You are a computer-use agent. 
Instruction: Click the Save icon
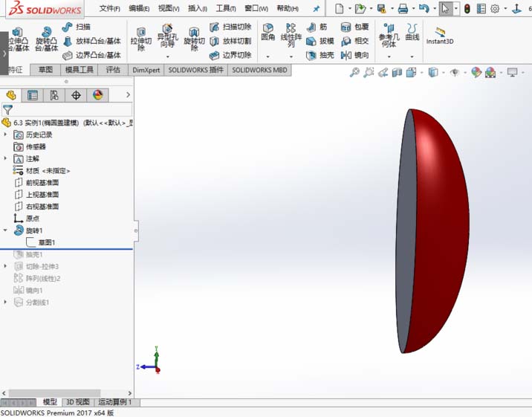pos(382,8)
